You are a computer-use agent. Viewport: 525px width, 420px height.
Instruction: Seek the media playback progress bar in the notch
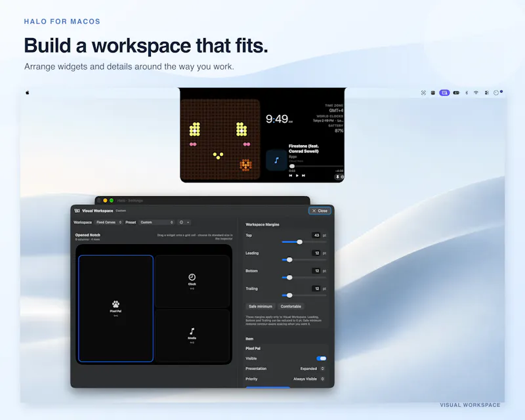[316, 166]
